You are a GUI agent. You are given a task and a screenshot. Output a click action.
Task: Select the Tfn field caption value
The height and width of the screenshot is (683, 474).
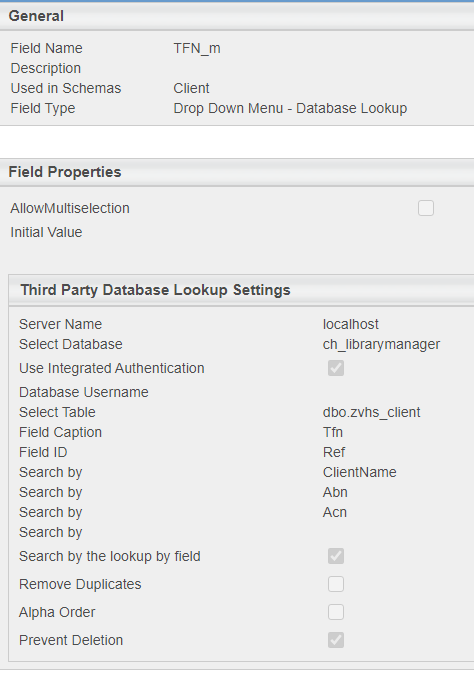point(333,432)
